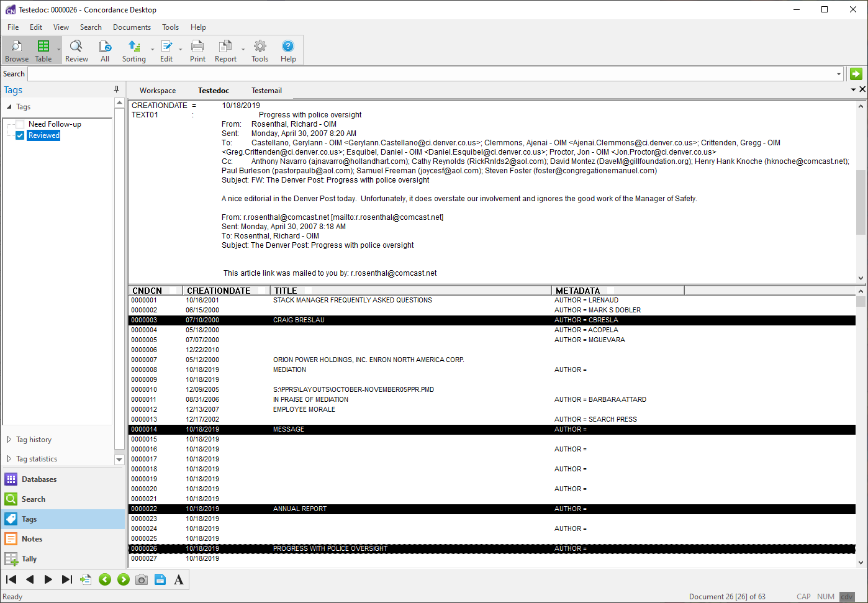The height and width of the screenshot is (603, 868).
Task: Select the Reviewed tag label
Action: (44, 135)
